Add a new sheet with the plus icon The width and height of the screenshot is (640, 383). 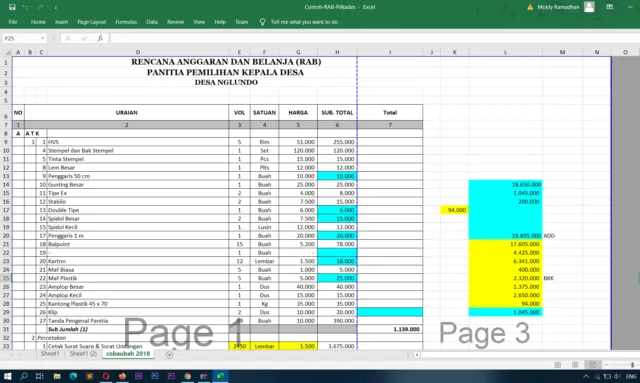click(169, 354)
